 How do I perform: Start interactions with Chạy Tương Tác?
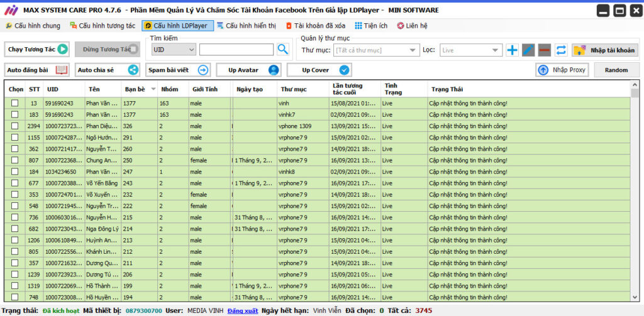(x=37, y=49)
